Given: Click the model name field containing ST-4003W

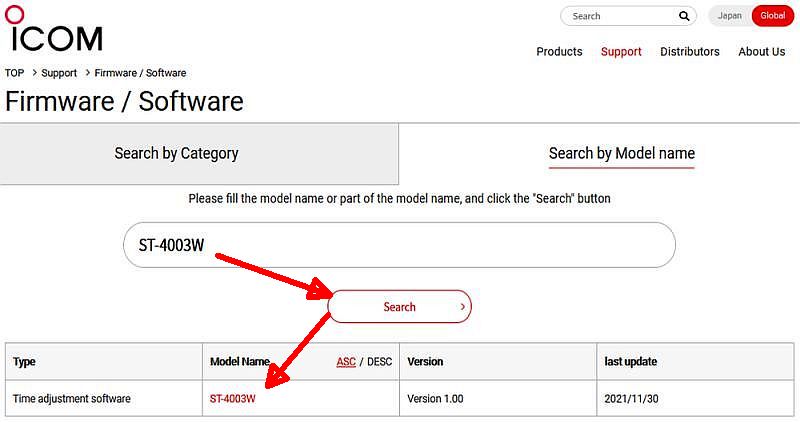Looking at the screenshot, I should pyautogui.click(x=399, y=245).
